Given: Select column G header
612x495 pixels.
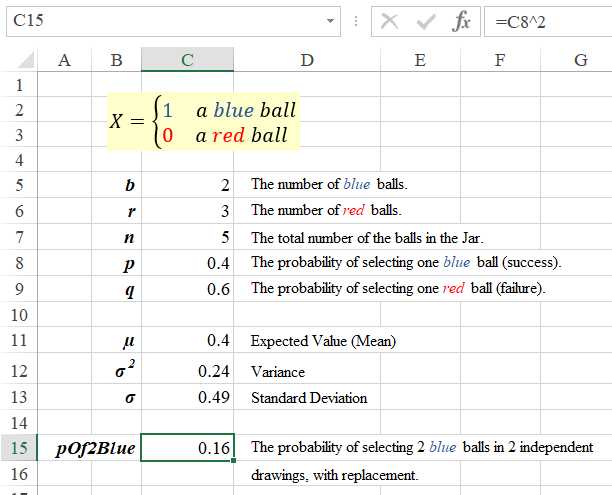Looking at the screenshot, I should click(580, 61).
